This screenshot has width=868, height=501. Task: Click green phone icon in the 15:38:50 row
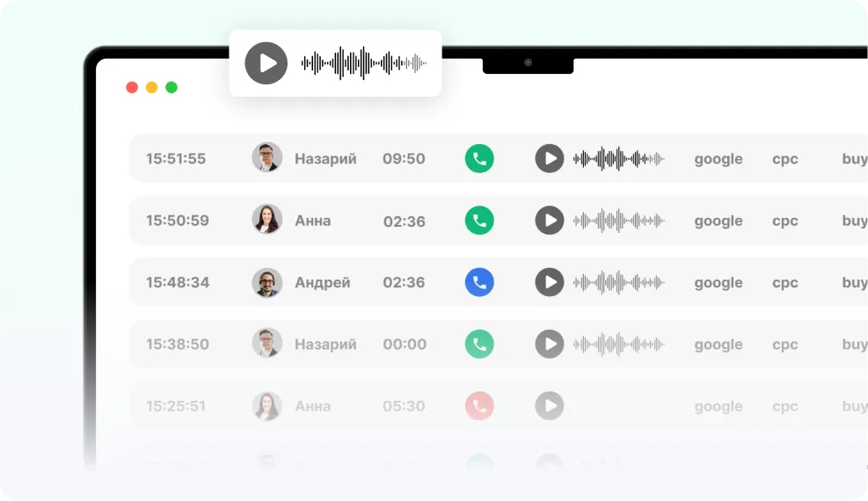tap(479, 344)
